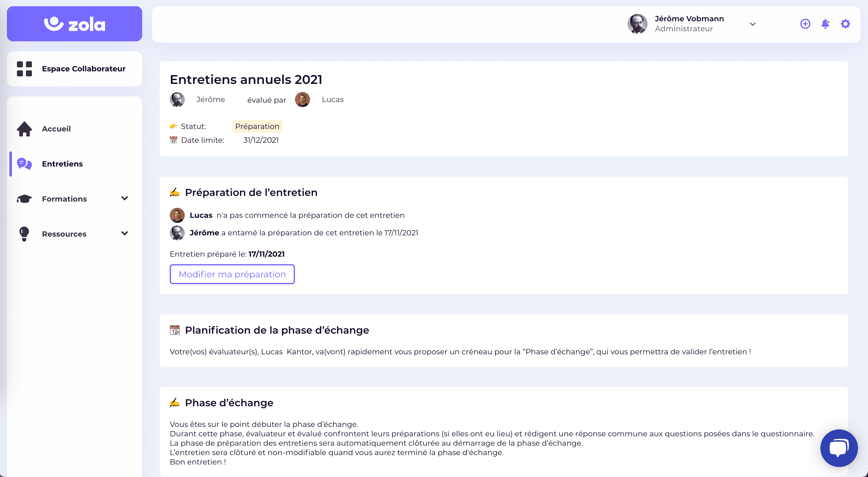
Task: Click the pointing hand Statut icon
Action: coord(173,126)
